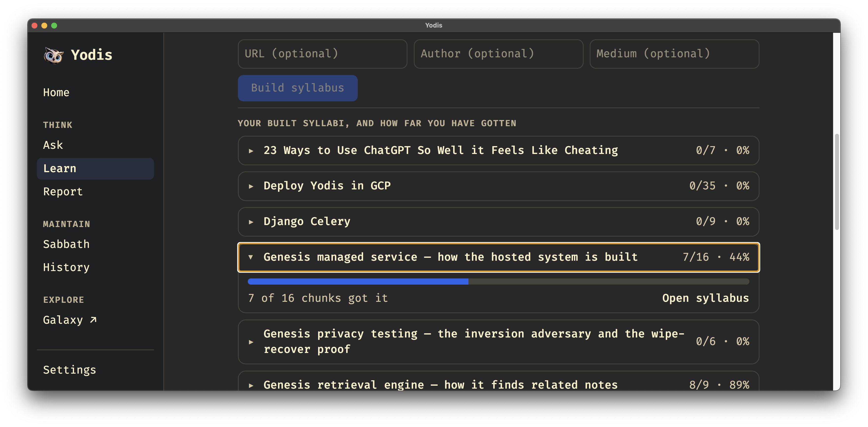Expand the Genesis privacy testing syllabus
The image size is (868, 427).
[498, 341]
